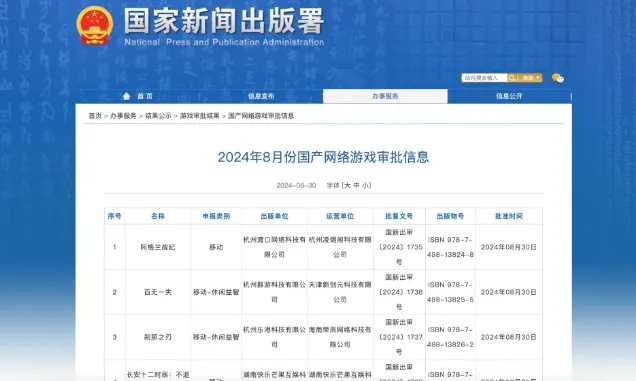
Task: Click ISBN 978-7-498-13826-2
Action: (x=450, y=337)
